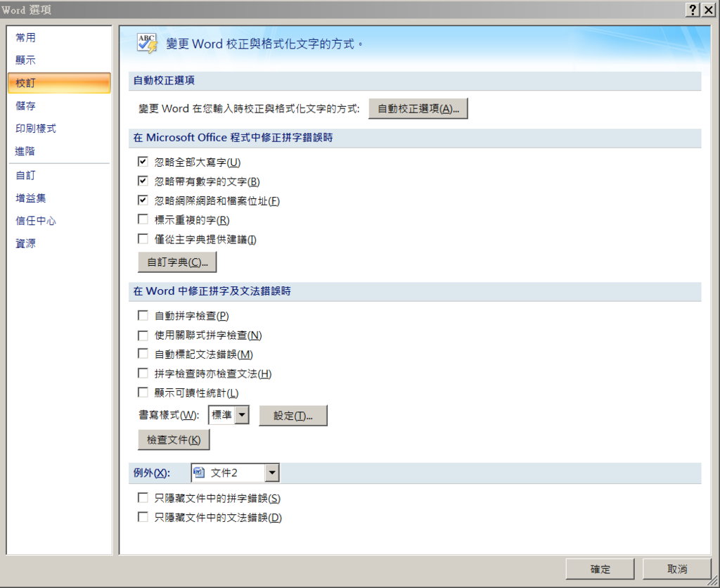Viewport: 720px width, 588px height.
Task: Confirm with the 確定 button
Action: click(600, 569)
